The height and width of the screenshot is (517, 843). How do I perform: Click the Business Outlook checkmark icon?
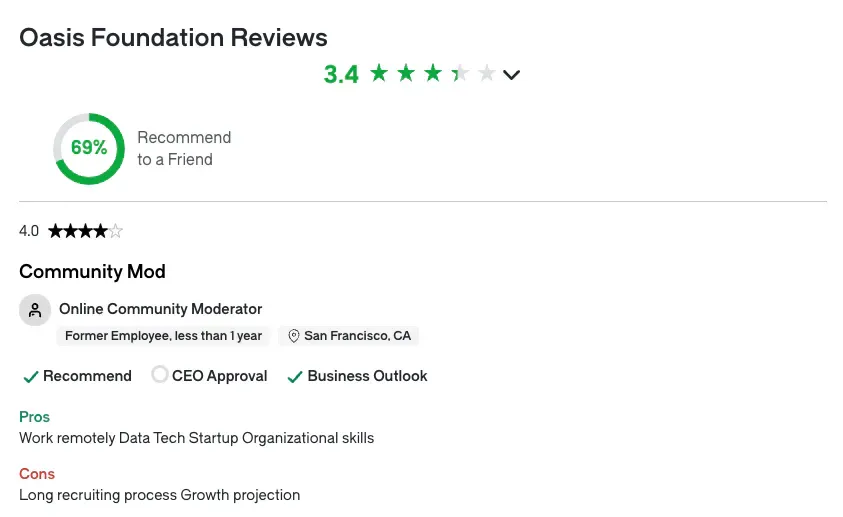pos(295,377)
